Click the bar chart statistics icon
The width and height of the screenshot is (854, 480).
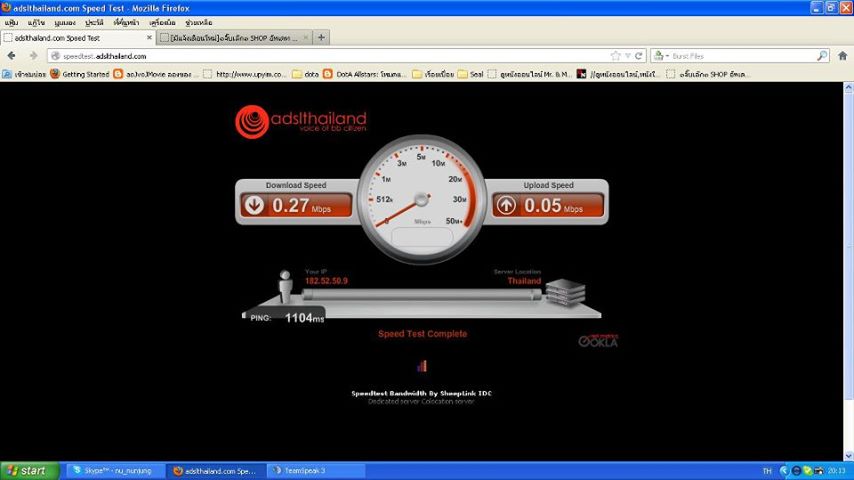[x=422, y=366]
